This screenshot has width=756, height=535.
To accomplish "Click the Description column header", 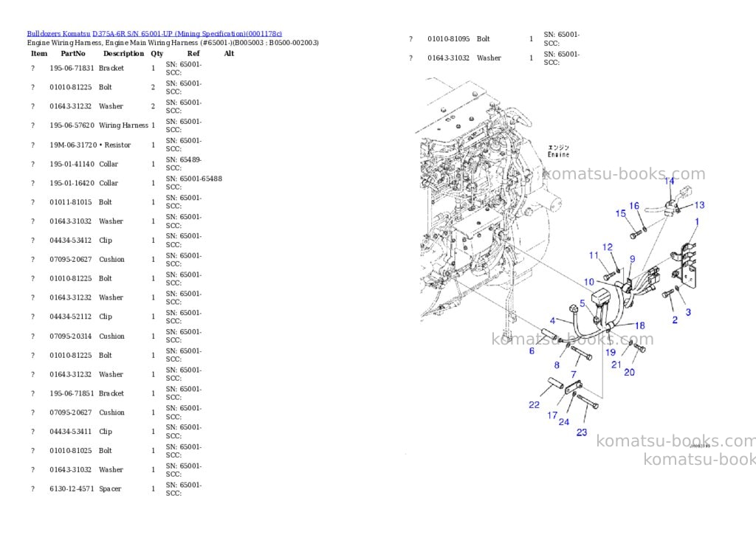I will (x=123, y=53).
